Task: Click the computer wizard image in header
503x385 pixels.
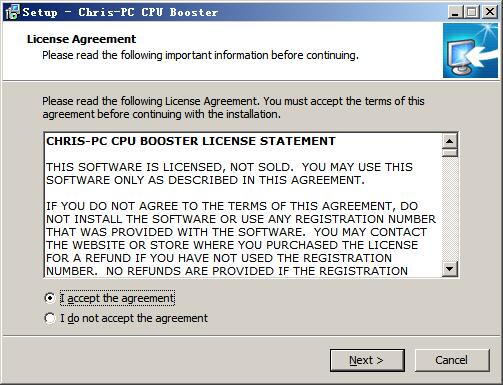Action: [x=470, y=51]
